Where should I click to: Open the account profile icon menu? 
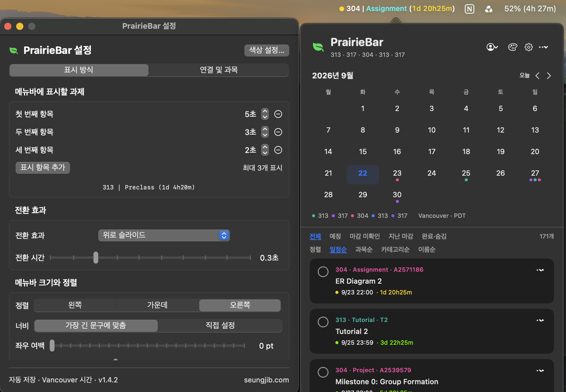click(492, 47)
